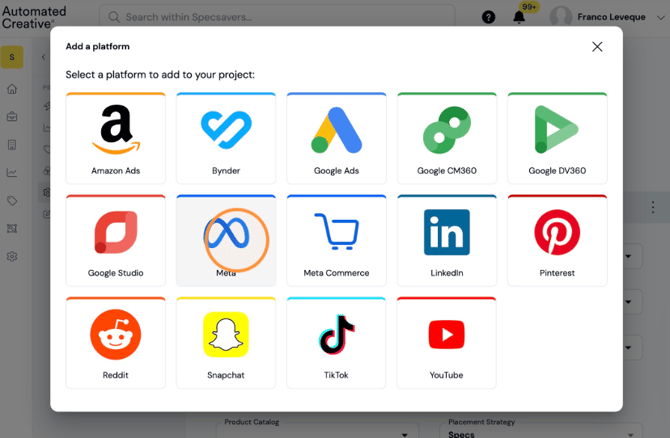Viewport: 670px width, 438px height.
Task: Focus the Search within Specsavers field
Action: coord(277,17)
